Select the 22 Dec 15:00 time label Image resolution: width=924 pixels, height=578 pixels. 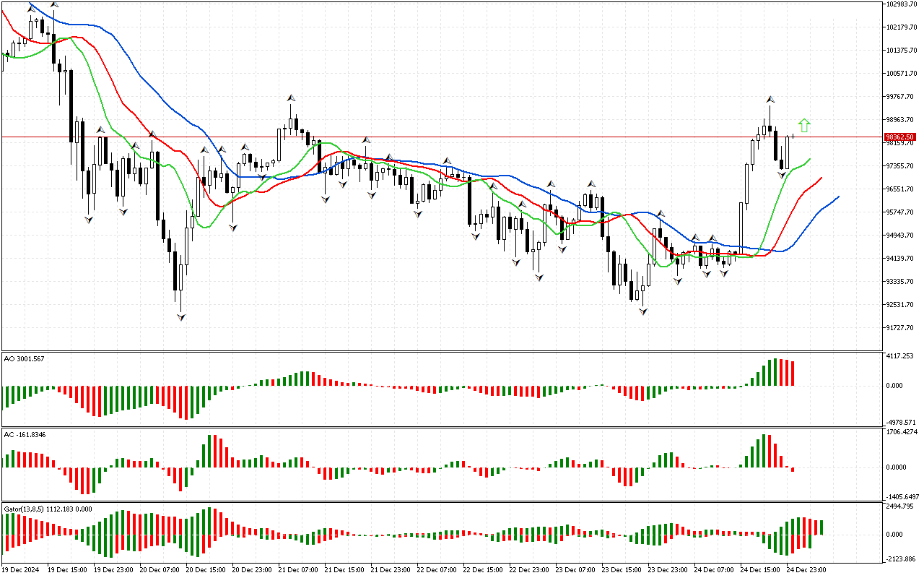coord(483,569)
